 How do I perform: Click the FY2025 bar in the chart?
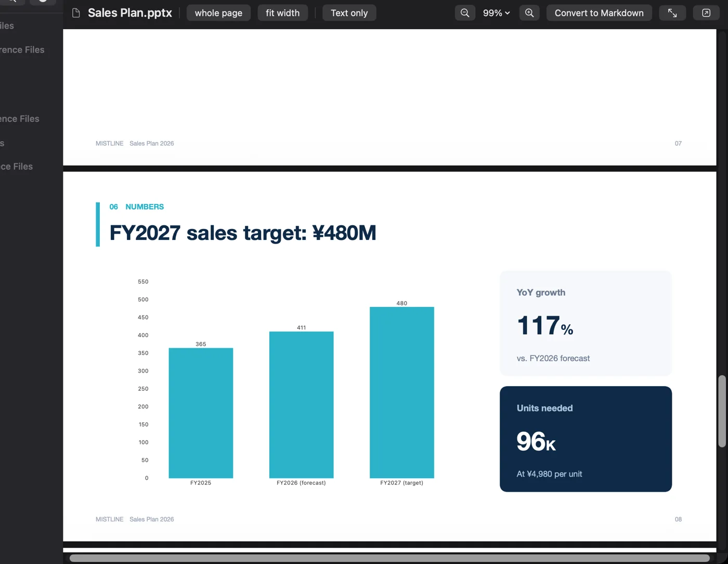201,413
